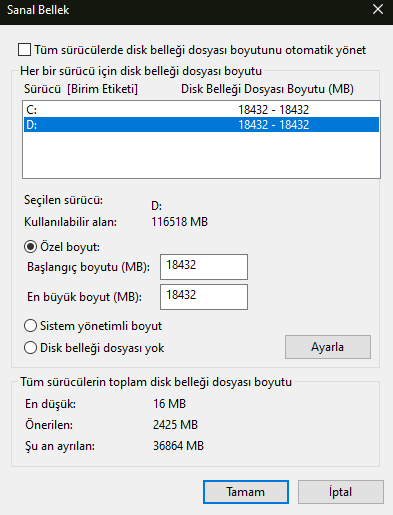Click empty area of drive list
Image resolution: width=393 pixels, height=515 pixels.
201,155
